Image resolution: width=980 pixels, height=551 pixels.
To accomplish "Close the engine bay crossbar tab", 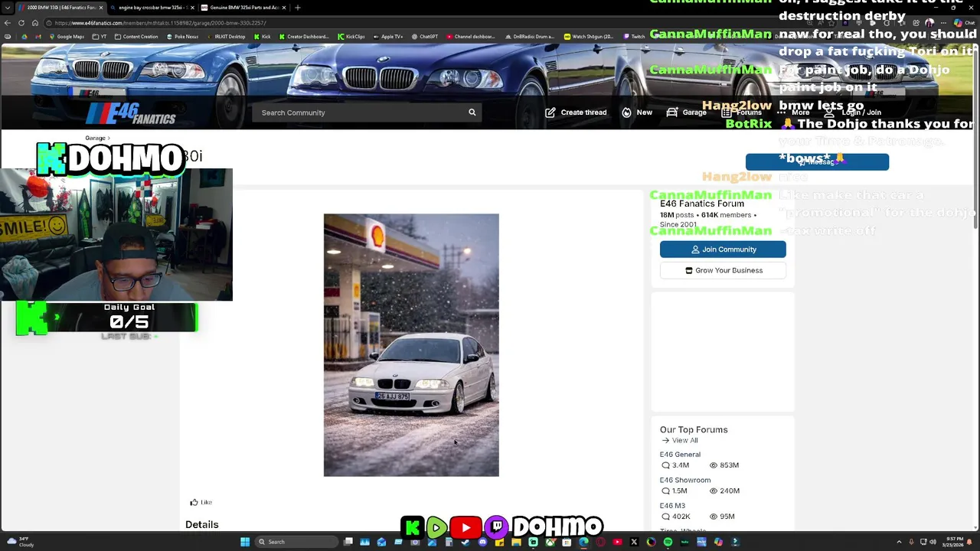I will [191, 8].
